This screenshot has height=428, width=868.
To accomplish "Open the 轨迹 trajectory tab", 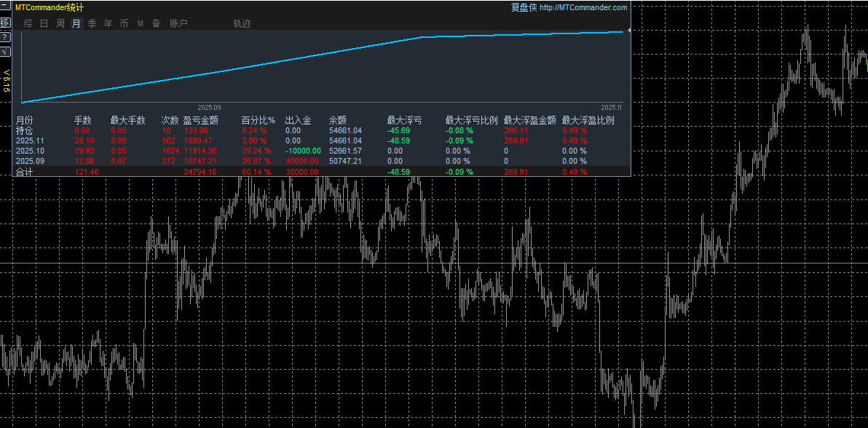I will coord(242,23).
